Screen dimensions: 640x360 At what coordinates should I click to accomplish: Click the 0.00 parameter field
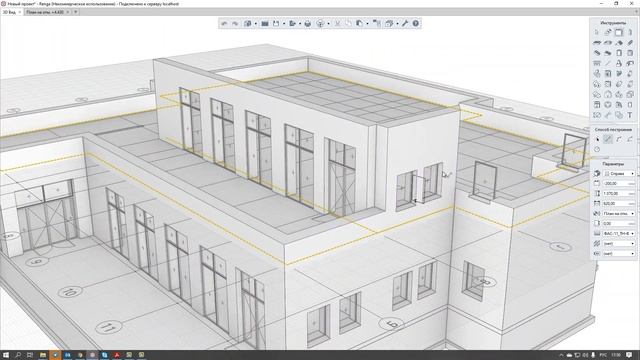click(x=619, y=223)
